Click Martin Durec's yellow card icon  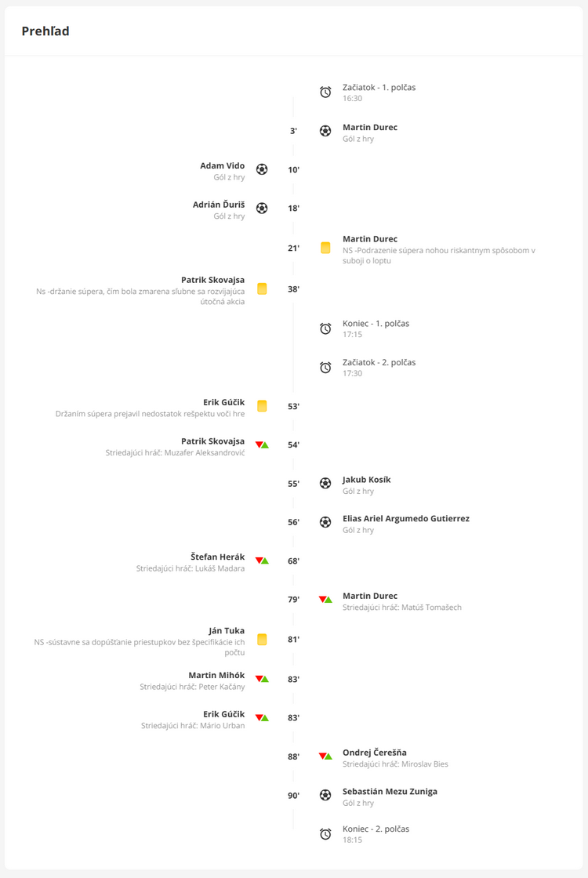pos(325,249)
